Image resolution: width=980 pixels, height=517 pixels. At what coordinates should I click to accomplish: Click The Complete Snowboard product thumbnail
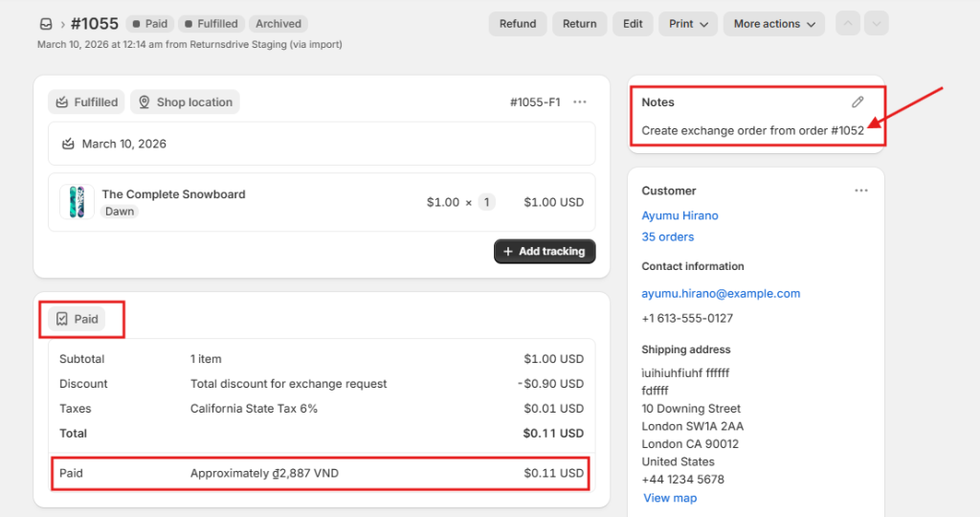click(x=77, y=202)
